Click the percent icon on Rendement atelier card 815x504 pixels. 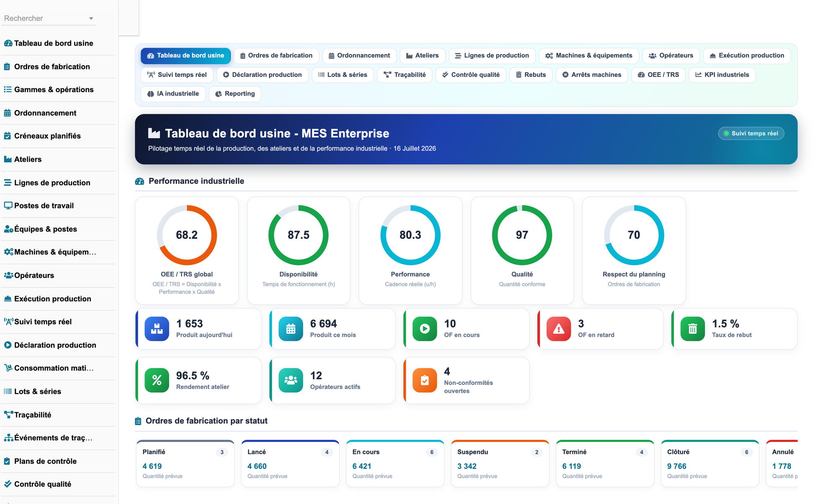pos(157,380)
